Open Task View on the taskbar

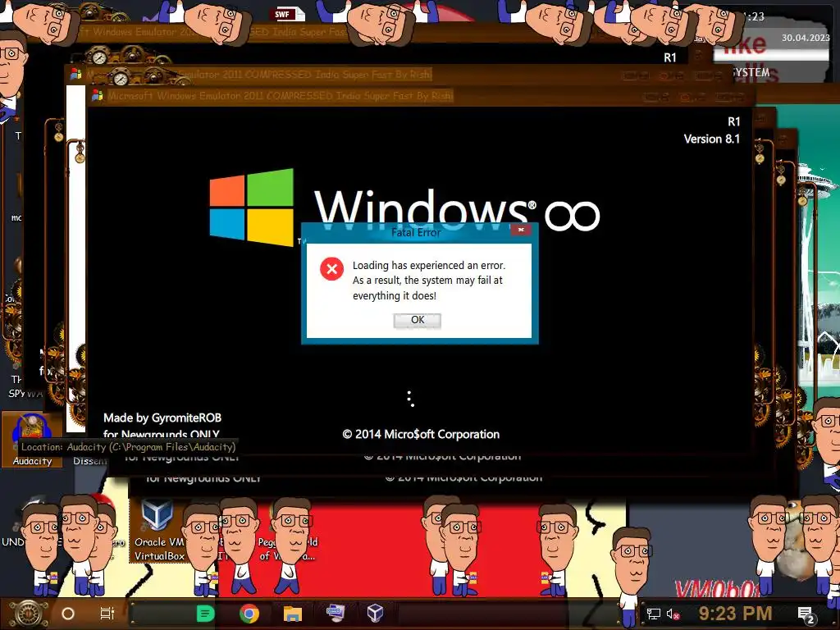[x=107, y=614]
